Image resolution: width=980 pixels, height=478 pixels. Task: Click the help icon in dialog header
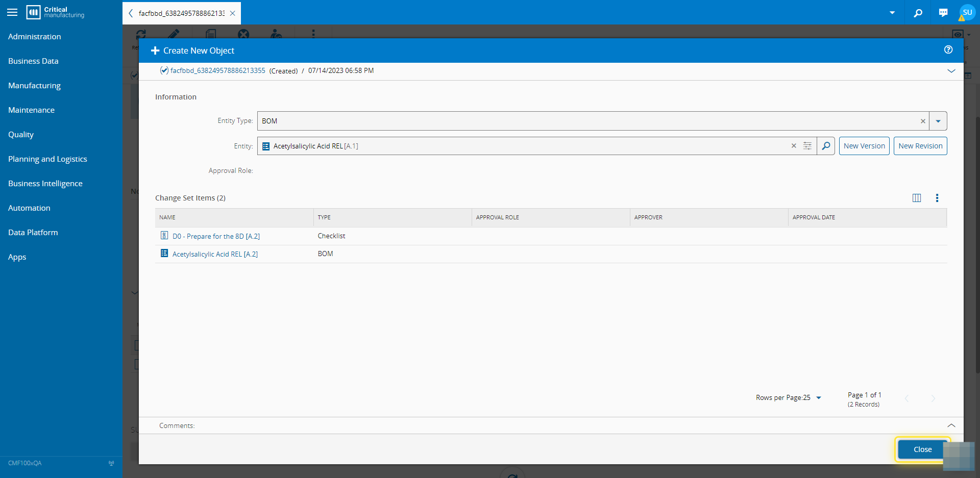point(948,49)
